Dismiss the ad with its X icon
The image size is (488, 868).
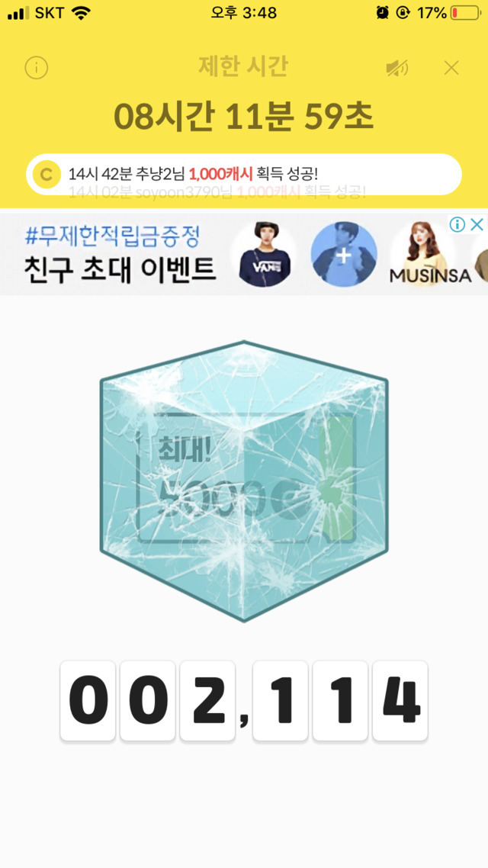477,224
